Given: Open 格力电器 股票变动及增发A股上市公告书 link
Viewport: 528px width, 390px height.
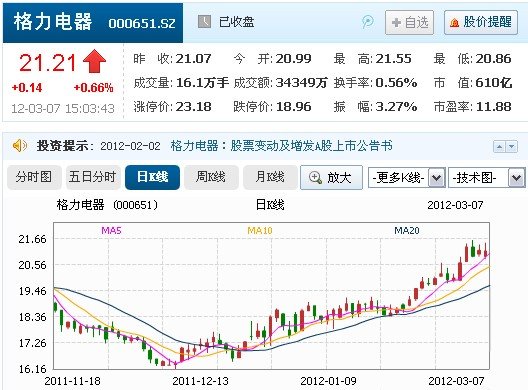Looking at the screenshot, I should pos(281,146).
